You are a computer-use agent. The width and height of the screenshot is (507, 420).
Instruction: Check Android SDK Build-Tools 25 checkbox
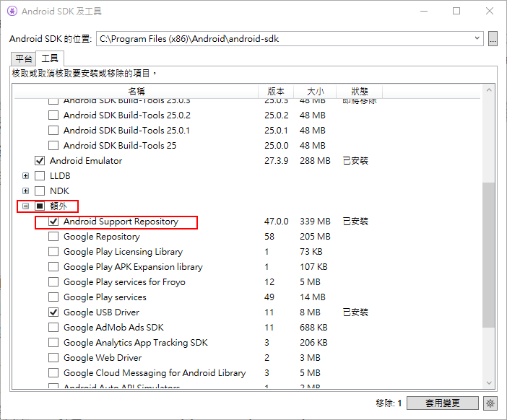tap(53, 145)
